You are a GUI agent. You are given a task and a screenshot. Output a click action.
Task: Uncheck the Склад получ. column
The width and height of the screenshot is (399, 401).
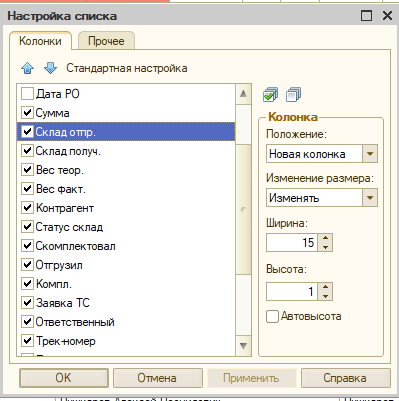click(27, 151)
